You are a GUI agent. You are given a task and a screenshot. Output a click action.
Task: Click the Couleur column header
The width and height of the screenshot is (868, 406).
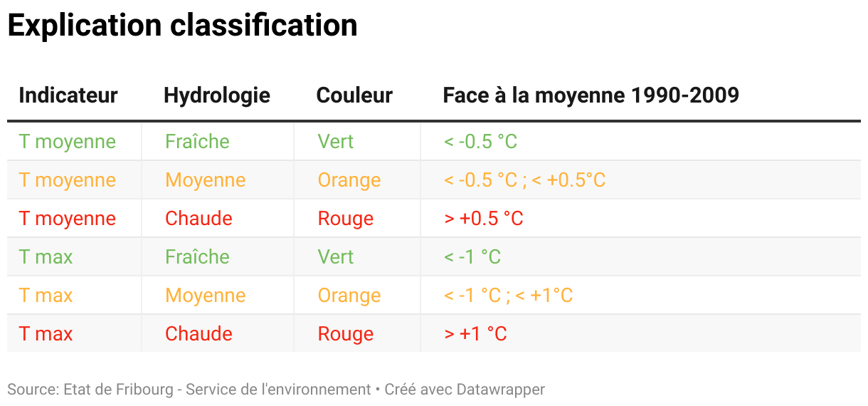(x=354, y=95)
